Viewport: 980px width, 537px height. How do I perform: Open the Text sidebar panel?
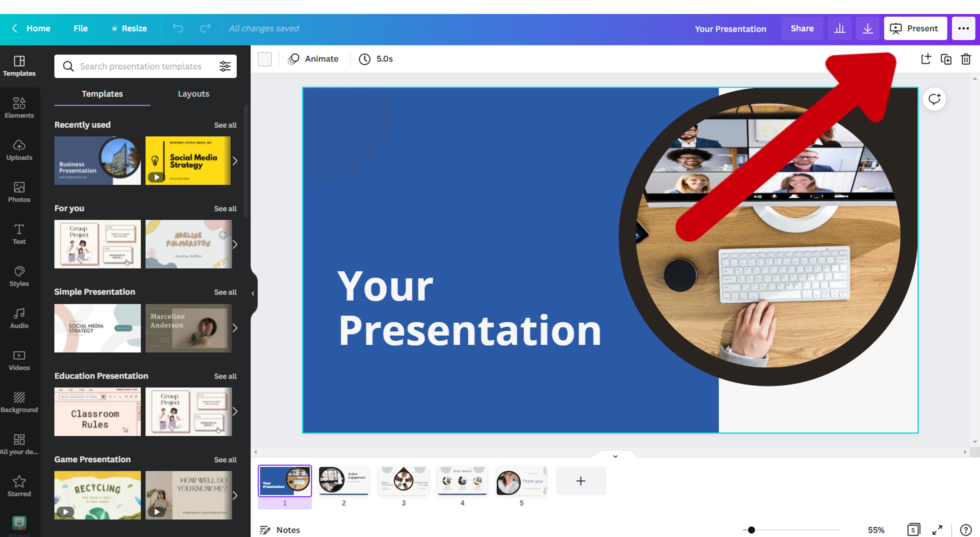(x=19, y=234)
